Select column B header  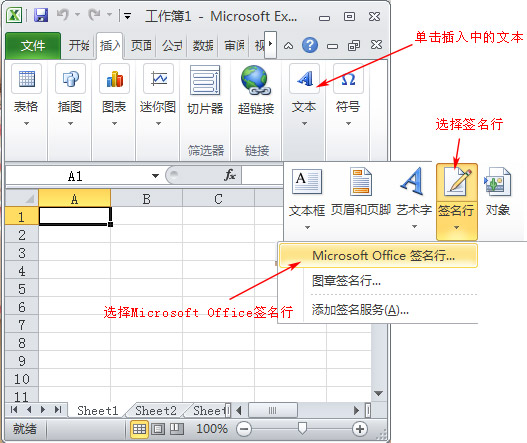tap(146, 199)
